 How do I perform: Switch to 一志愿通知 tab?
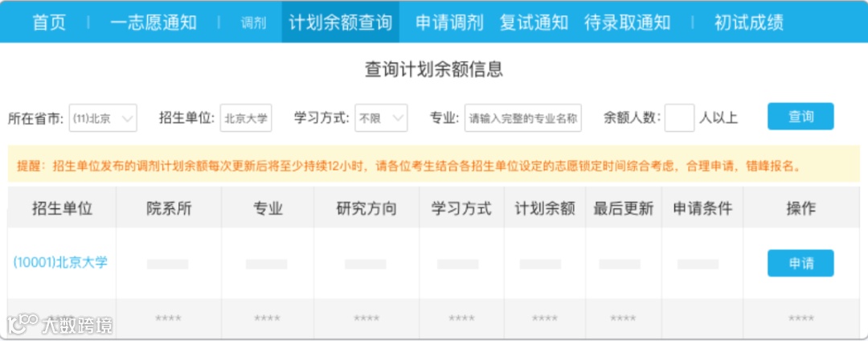point(154,23)
